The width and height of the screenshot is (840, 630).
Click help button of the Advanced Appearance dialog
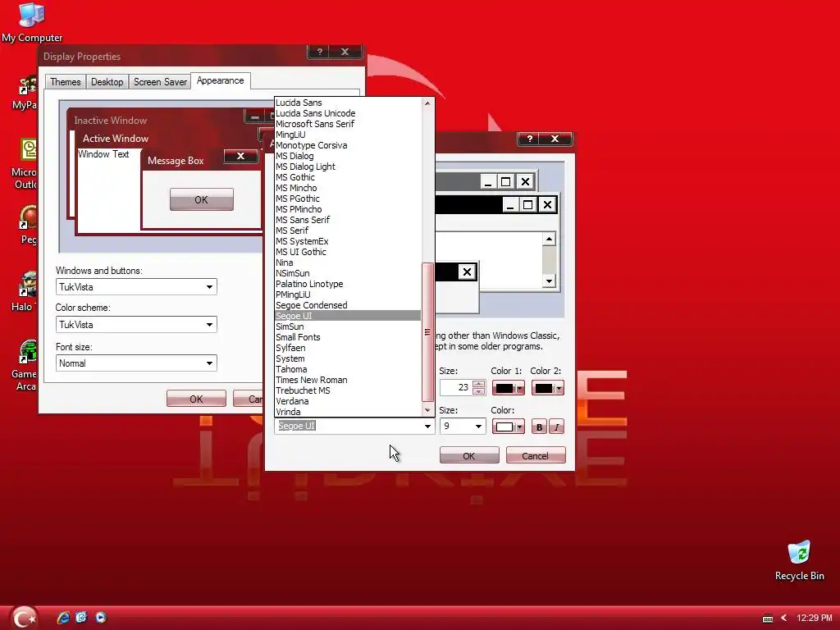coord(530,139)
